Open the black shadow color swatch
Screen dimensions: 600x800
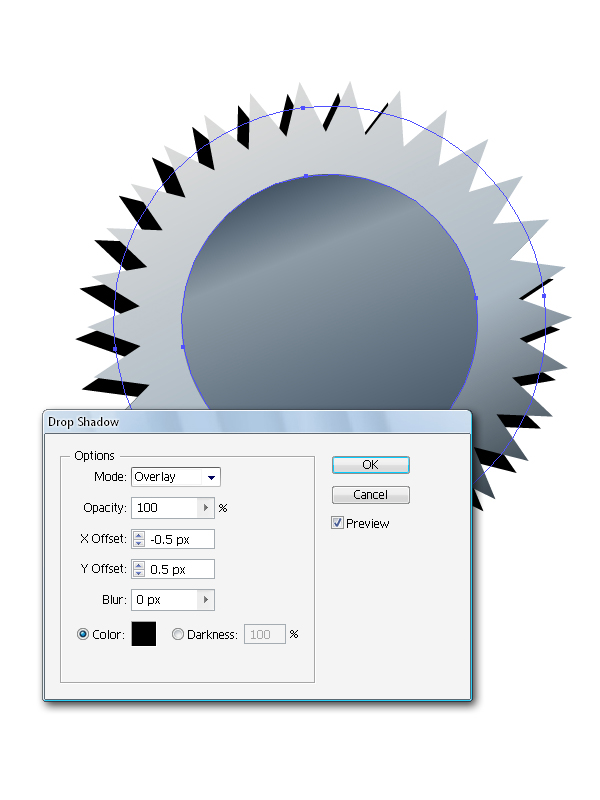144,634
